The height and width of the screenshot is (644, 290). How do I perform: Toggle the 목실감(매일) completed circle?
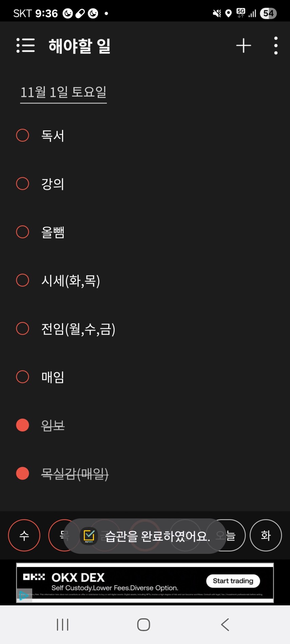coord(23,474)
